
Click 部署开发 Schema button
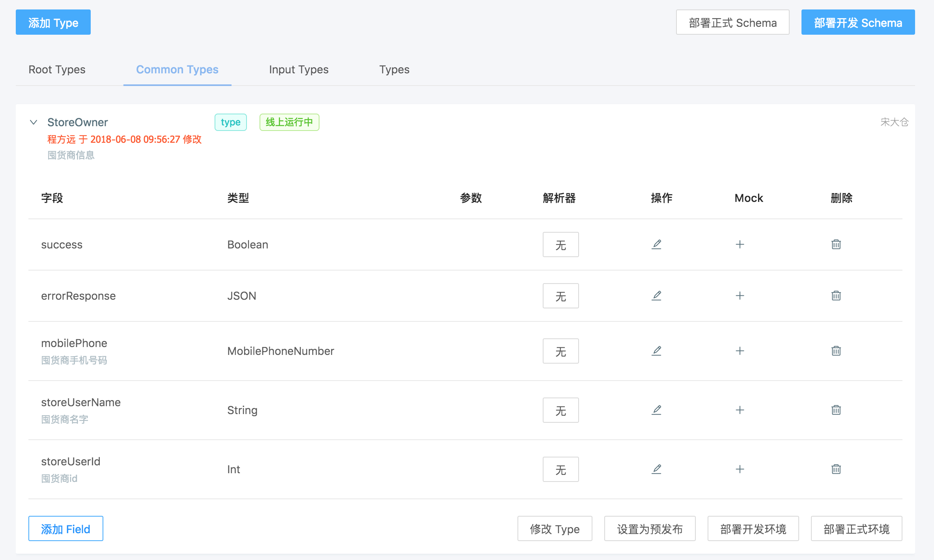coord(858,22)
